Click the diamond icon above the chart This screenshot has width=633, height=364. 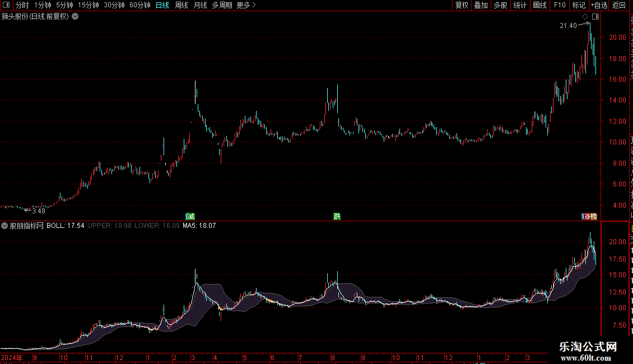tap(585, 17)
